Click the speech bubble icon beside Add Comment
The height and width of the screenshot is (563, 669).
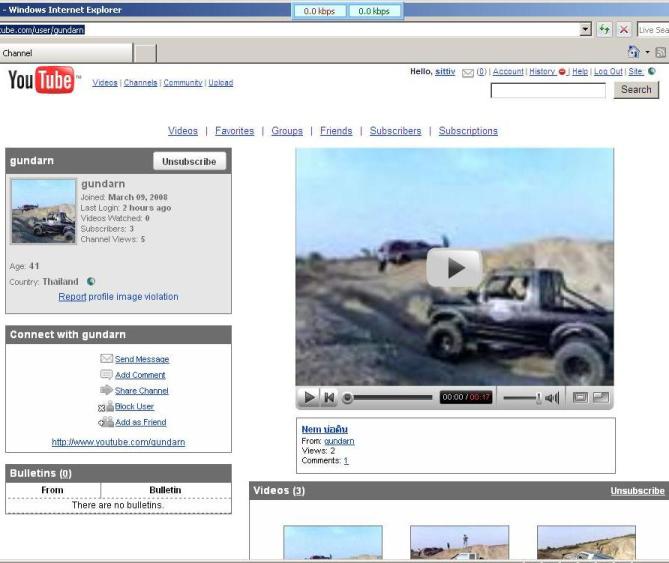pos(106,375)
